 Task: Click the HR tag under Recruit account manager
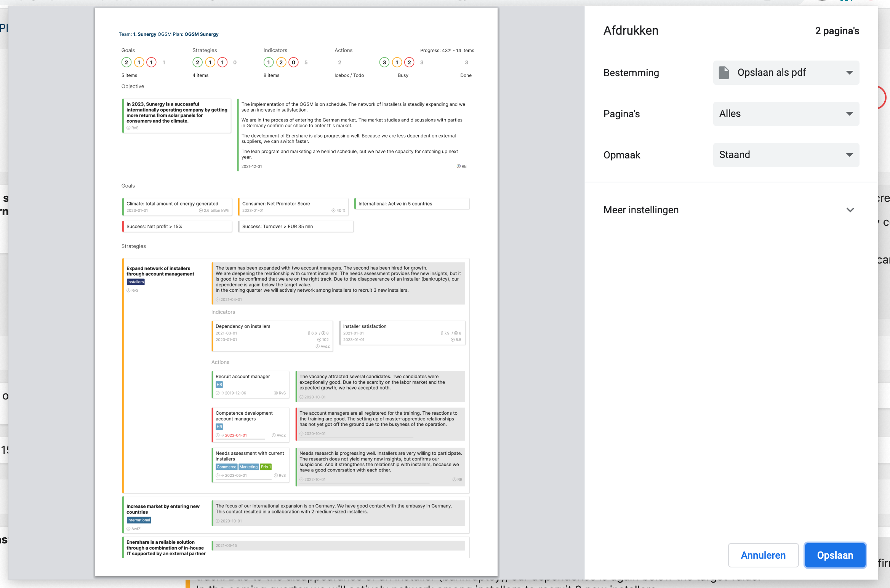pyautogui.click(x=219, y=385)
